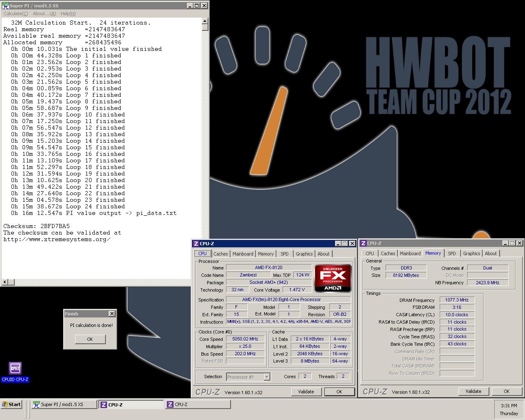Open the Help menu in Super PI
This screenshot has height=420, width=525.
(68, 14)
